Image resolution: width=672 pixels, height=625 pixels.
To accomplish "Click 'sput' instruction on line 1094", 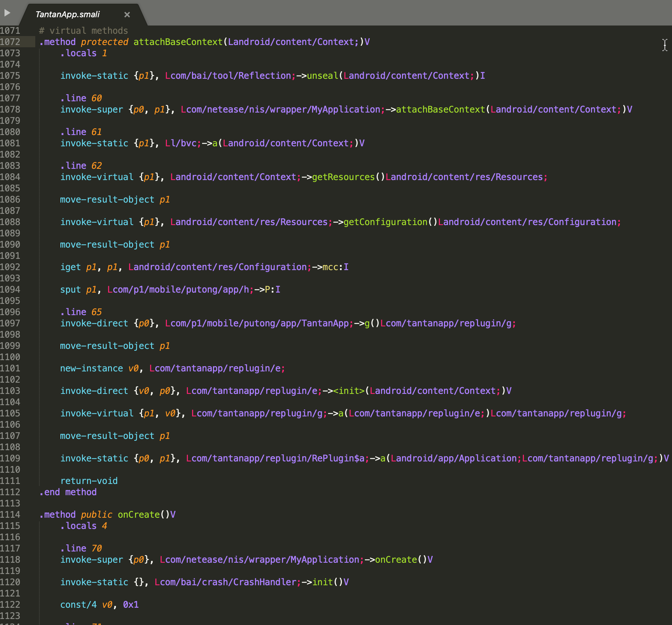I will click(70, 289).
